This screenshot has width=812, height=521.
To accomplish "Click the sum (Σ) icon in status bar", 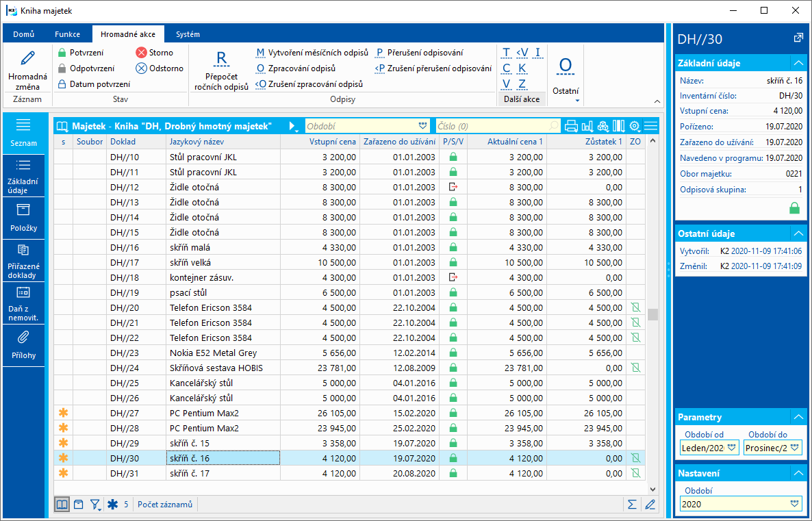I will 631,505.
